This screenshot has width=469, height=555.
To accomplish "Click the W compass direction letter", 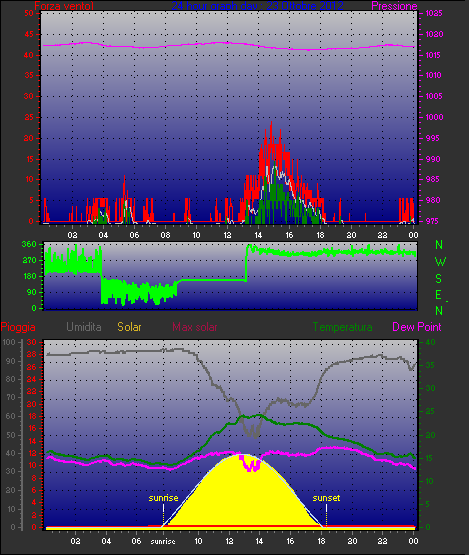I will click(x=440, y=262).
